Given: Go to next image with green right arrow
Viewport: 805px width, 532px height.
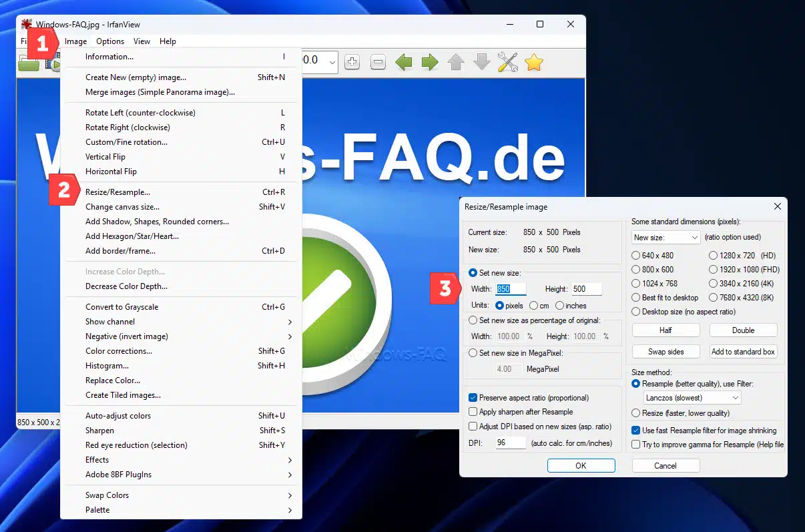Looking at the screenshot, I should pos(430,62).
